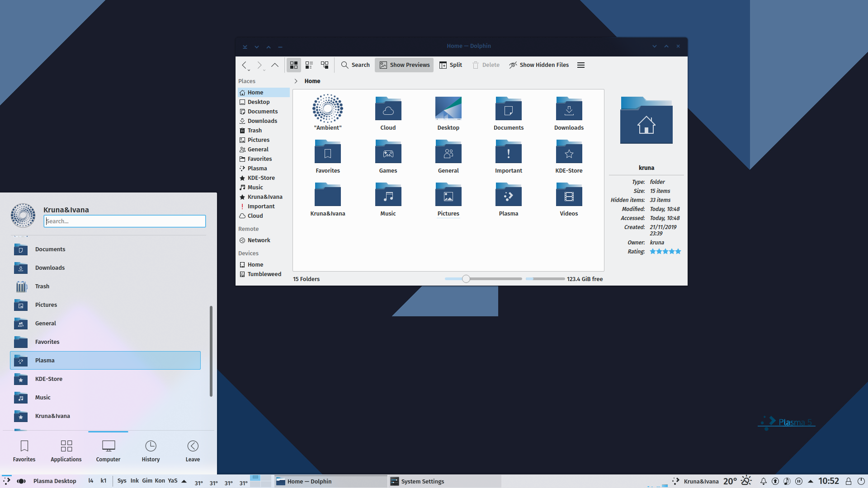Click the media pause tray icon
Viewport: 868px width, 488px height.
798,481
